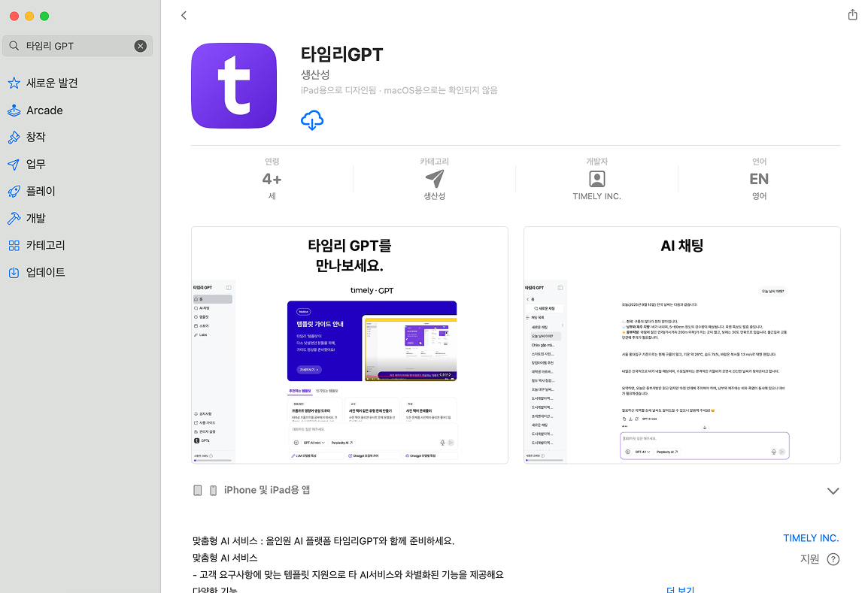Screen dimensions: 868x593
Task: Minimize window with yellow button
Action: [x=29, y=16]
